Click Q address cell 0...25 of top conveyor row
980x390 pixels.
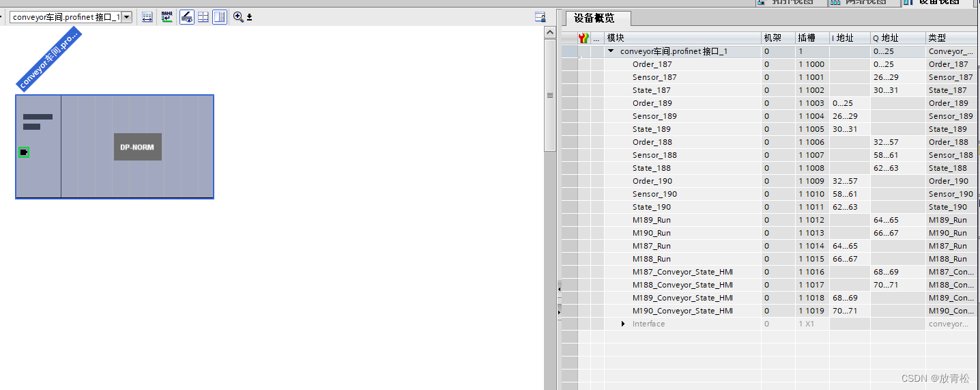click(897, 51)
